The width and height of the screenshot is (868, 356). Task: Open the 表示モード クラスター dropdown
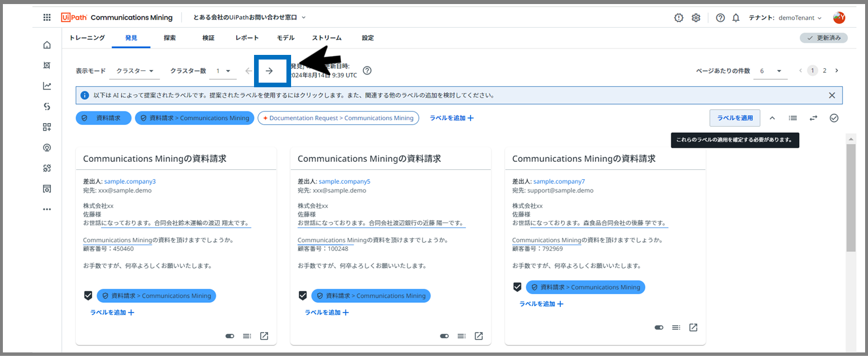coord(134,71)
